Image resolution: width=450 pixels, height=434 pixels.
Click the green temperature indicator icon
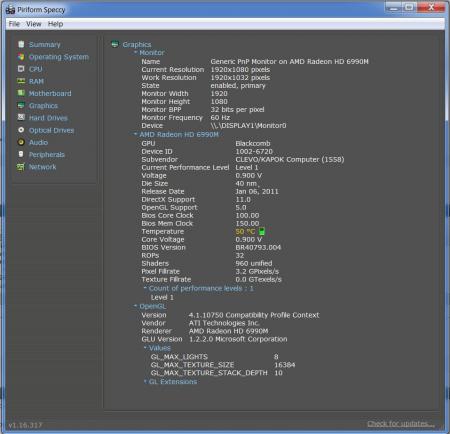point(262,231)
